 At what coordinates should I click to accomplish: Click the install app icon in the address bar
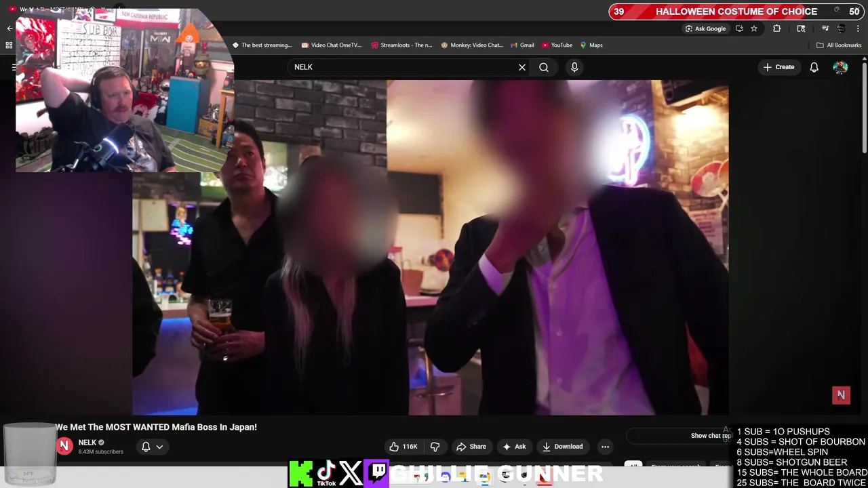pyautogui.click(x=739, y=28)
